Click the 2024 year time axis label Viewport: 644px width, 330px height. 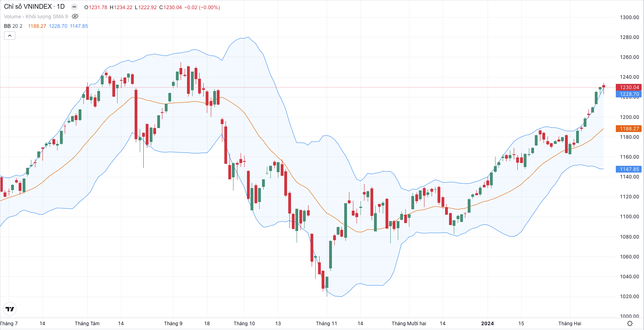pyautogui.click(x=488, y=324)
